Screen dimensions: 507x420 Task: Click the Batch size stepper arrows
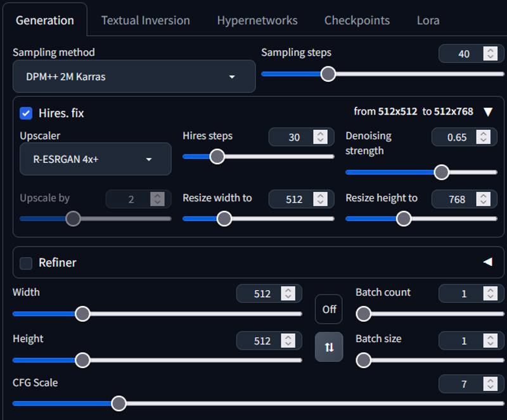tap(490, 341)
